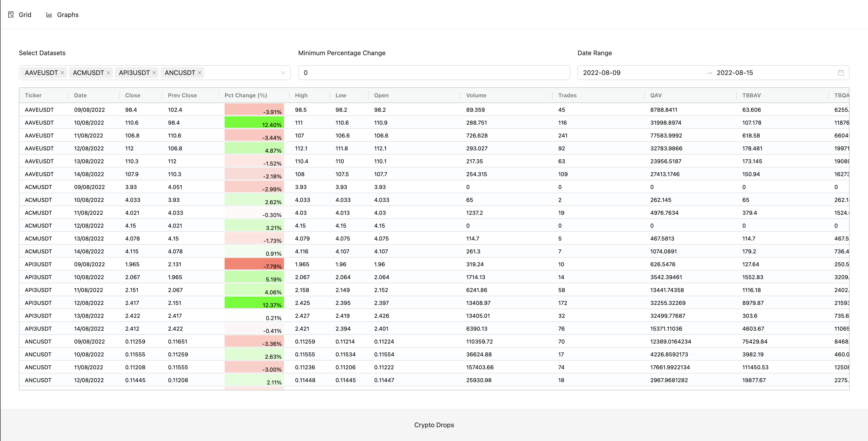
Task: Click the start date 2022-08-09 field
Action: (x=602, y=72)
